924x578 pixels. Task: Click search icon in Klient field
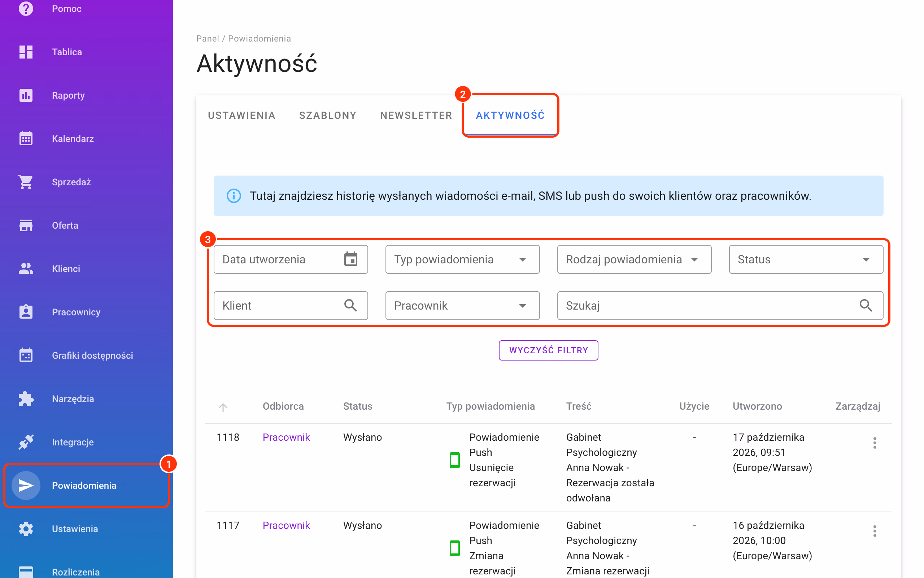(x=350, y=306)
